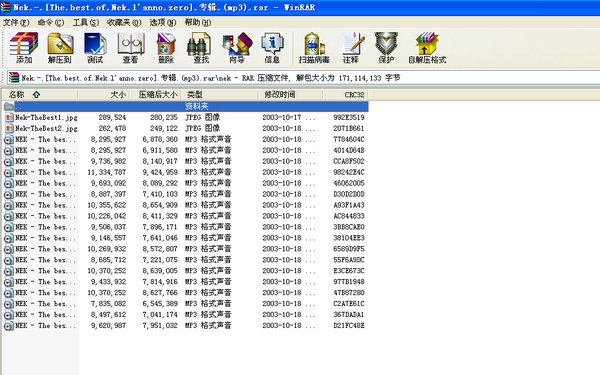
Task: Open the 工具(S) menu
Action: (86, 23)
